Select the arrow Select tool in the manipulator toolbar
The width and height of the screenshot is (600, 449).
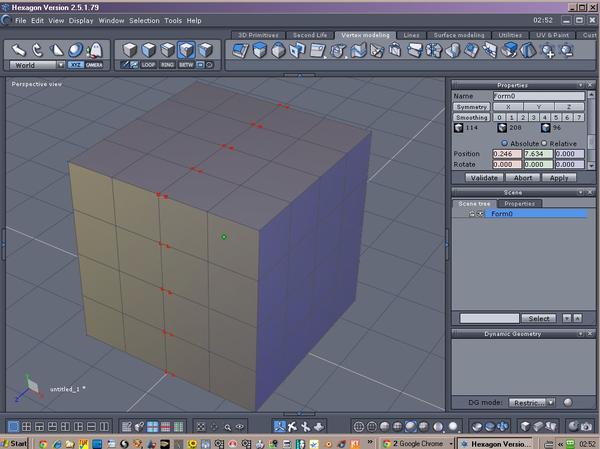(18, 50)
